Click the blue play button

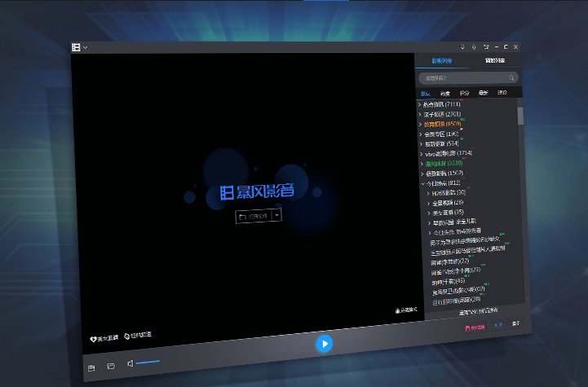[x=325, y=344]
